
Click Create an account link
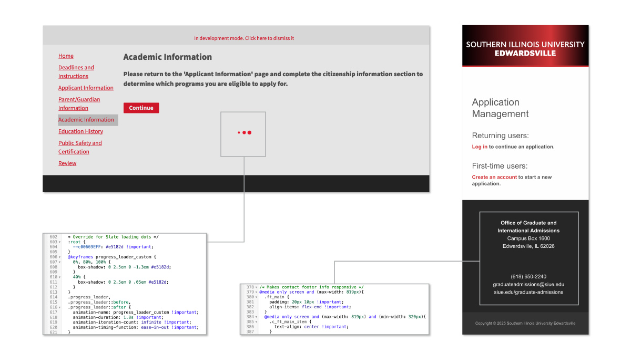coord(494,178)
